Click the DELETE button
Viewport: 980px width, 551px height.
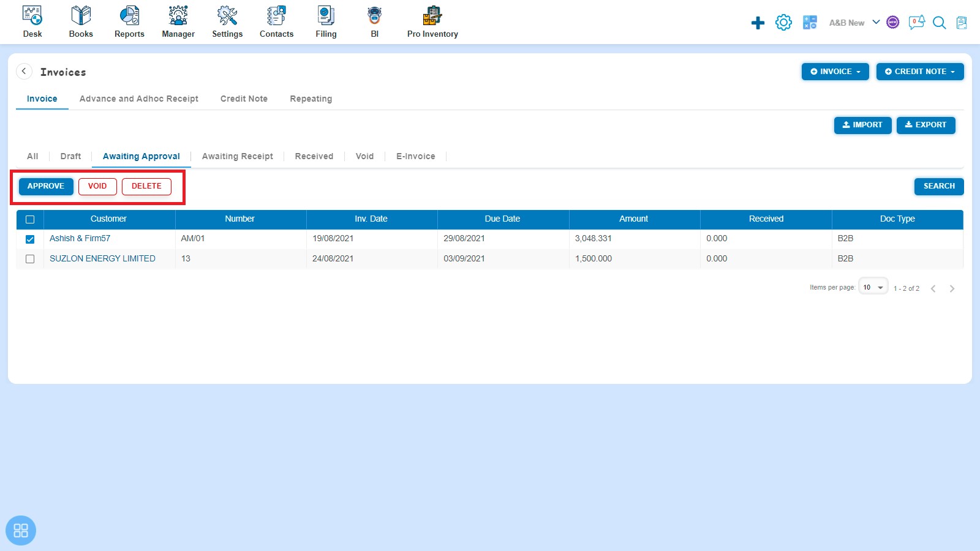(146, 186)
